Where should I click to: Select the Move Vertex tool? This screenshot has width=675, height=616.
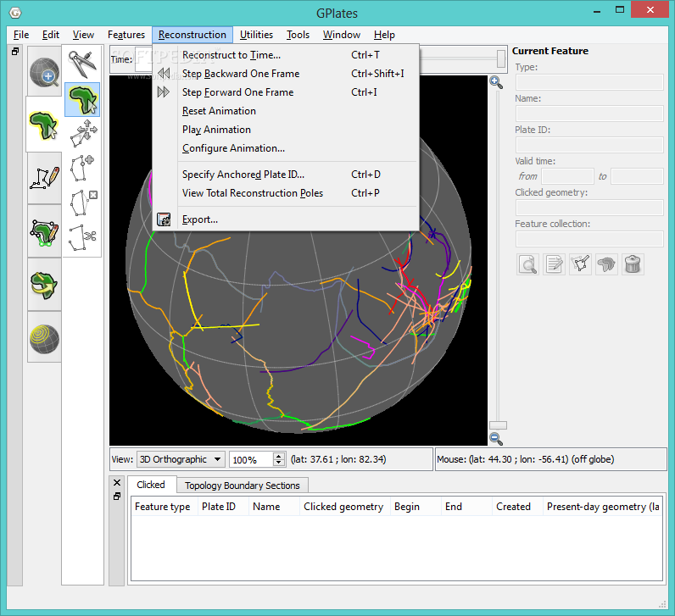tap(83, 133)
